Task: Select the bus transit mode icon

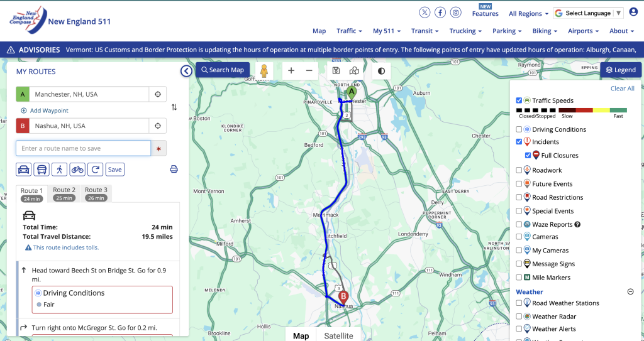Action: [x=42, y=170]
